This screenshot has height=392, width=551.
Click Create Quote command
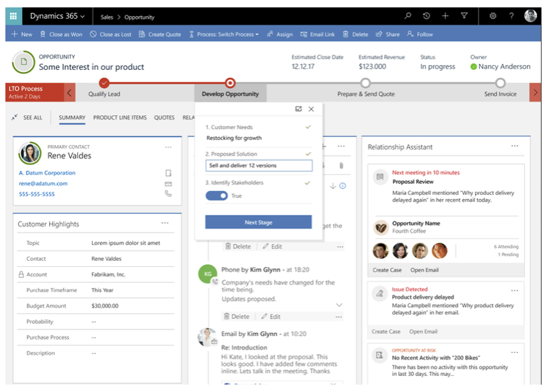tap(160, 34)
